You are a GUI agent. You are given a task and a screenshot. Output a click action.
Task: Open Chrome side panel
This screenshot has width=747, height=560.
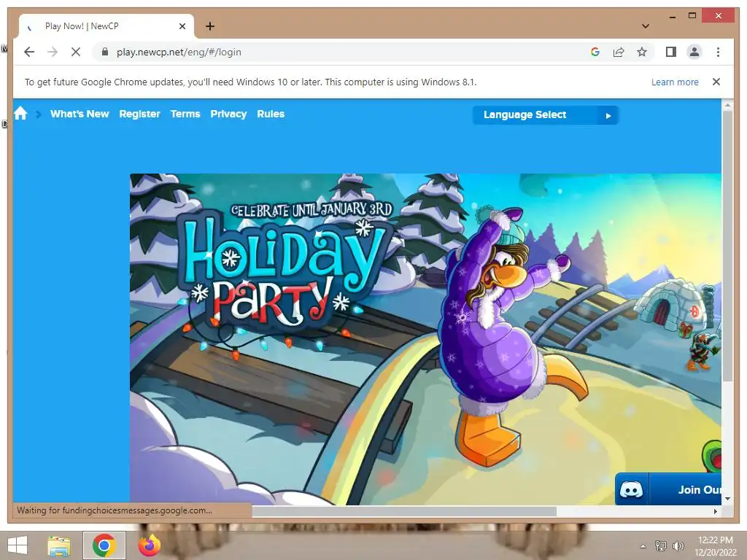click(671, 52)
